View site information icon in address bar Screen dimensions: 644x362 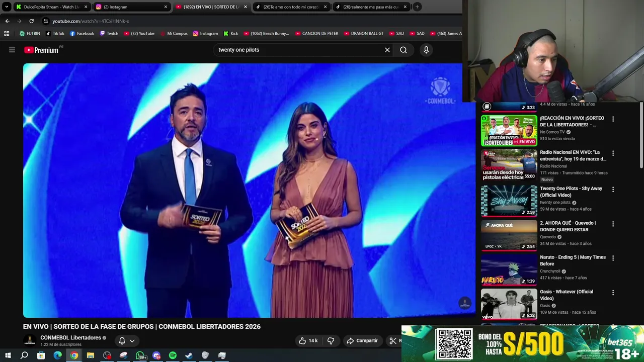46,21
